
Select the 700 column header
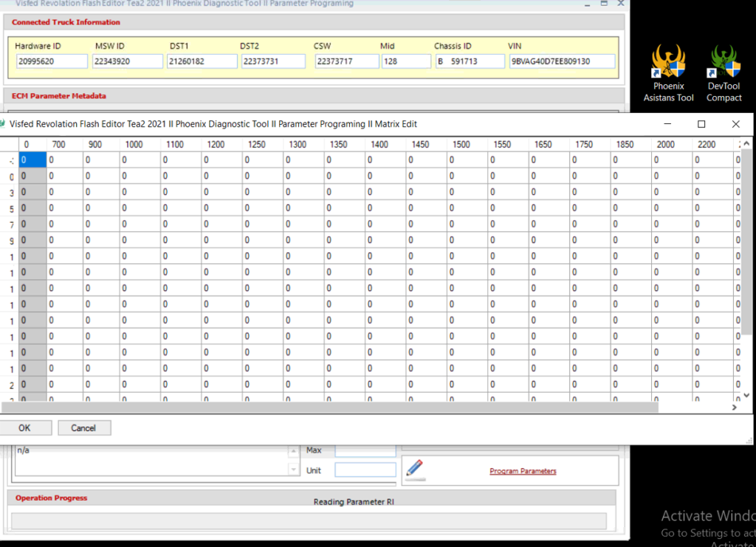[65, 144]
